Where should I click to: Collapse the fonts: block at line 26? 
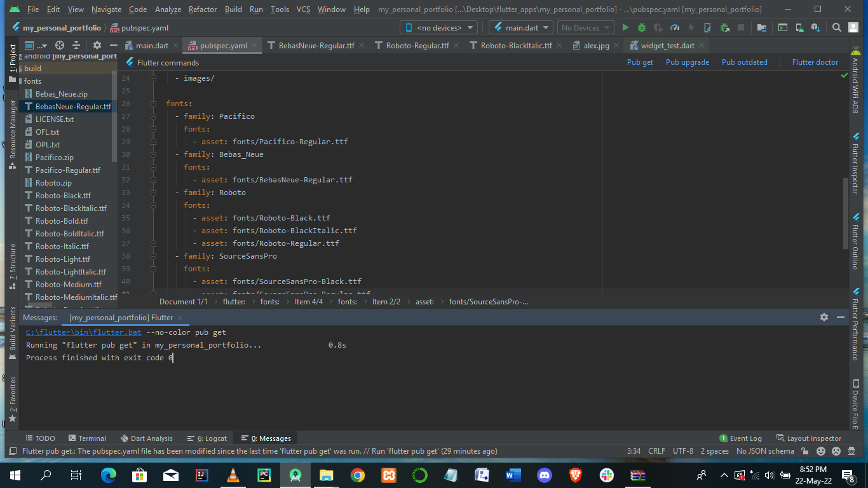point(153,104)
